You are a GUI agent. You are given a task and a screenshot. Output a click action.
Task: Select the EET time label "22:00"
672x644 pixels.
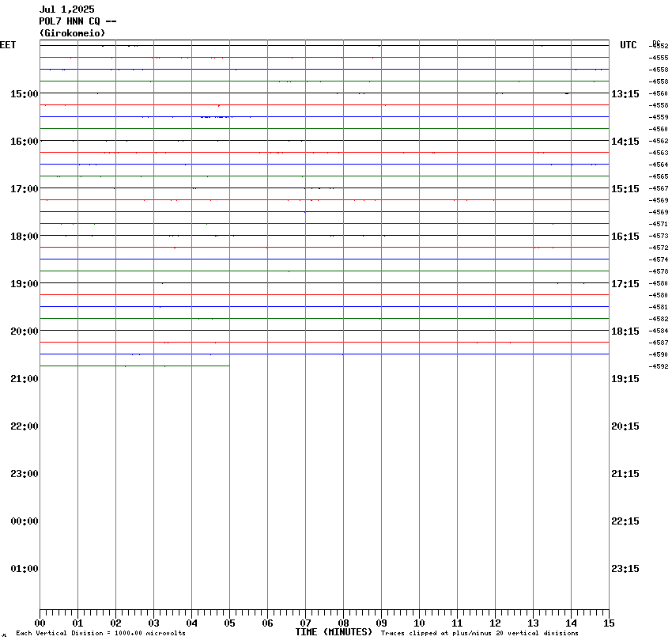25,426
